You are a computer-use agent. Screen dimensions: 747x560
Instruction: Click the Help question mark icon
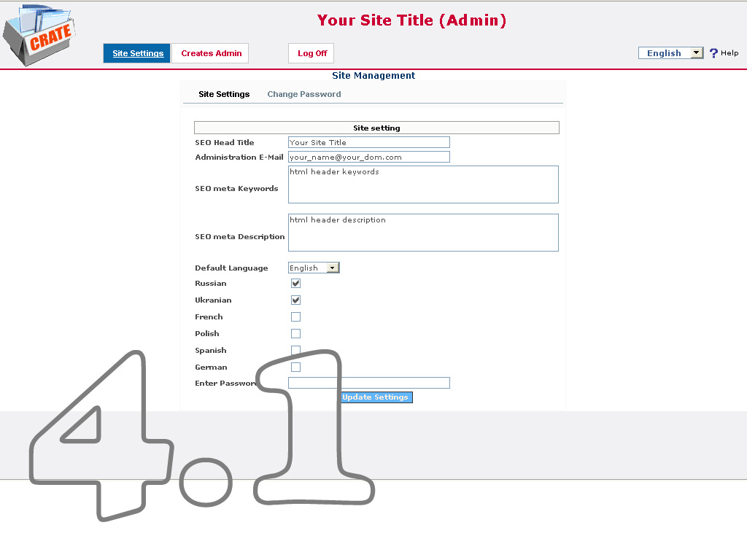(x=713, y=53)
